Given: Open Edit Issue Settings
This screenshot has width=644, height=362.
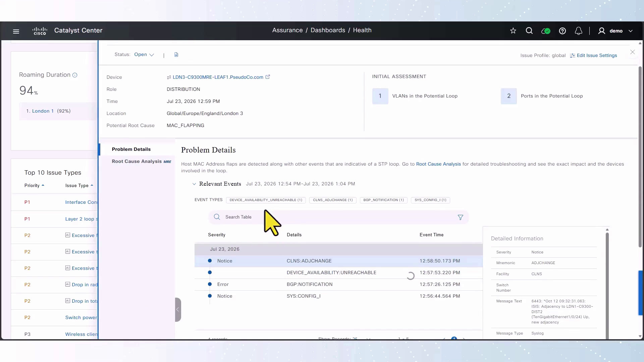Looking at the screenshot, I should [593, 55].
